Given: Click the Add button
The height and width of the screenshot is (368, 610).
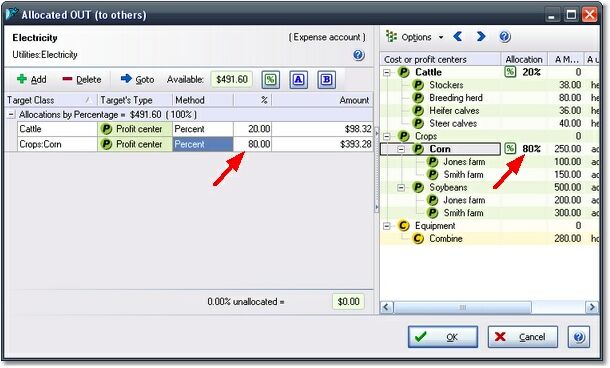Looking at the screenshot, I should 32,79.
